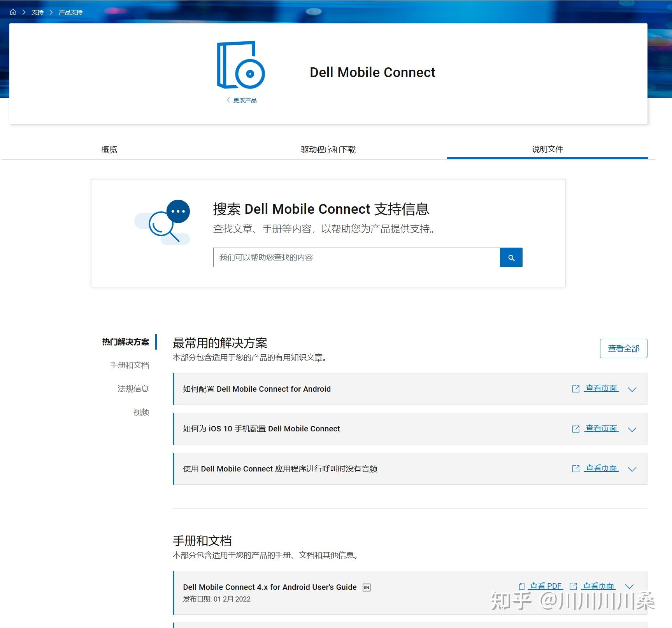Open the 产品支持 breadcrumb link
672x628 pixels.
(x=70, y=12)
